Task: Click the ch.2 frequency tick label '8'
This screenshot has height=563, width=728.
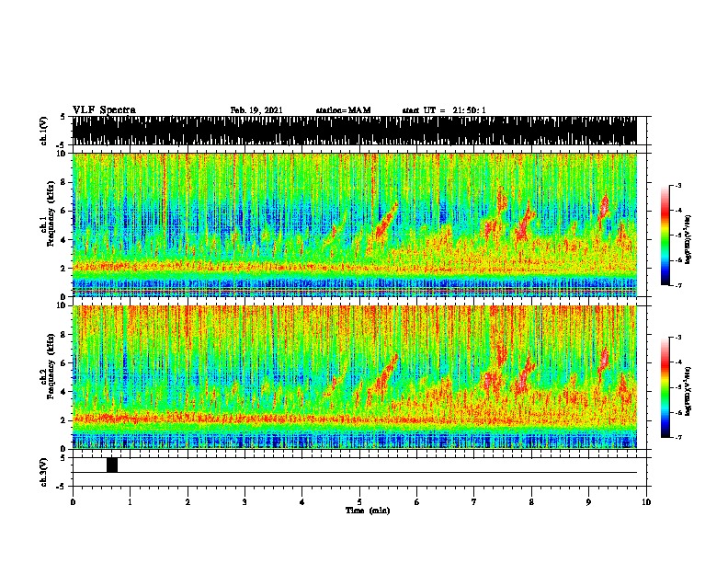Action: pos(64,335)
